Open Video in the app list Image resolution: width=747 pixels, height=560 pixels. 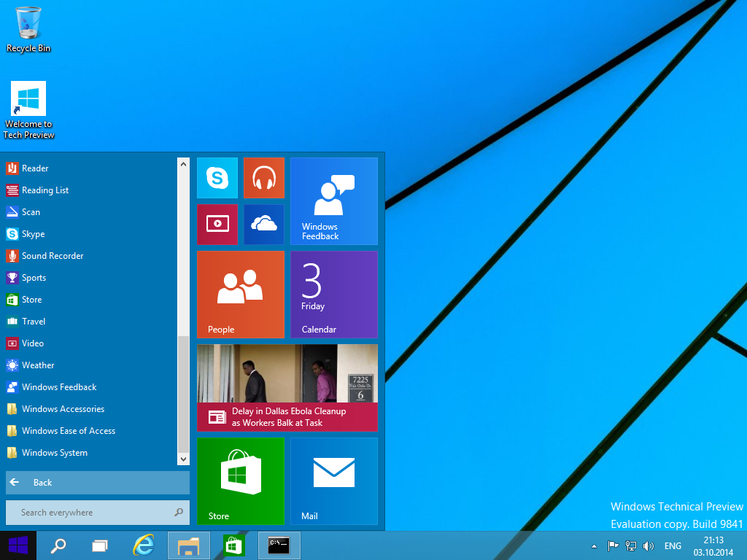point(90,343)
